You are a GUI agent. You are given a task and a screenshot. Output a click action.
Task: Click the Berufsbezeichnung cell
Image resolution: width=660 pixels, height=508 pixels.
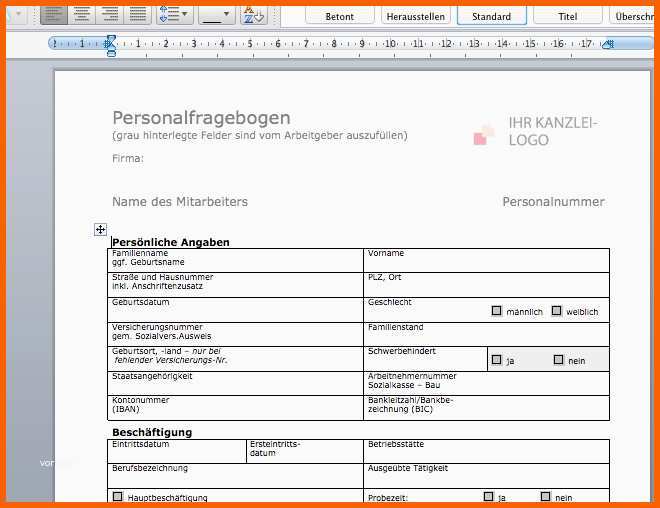point(235,476)
